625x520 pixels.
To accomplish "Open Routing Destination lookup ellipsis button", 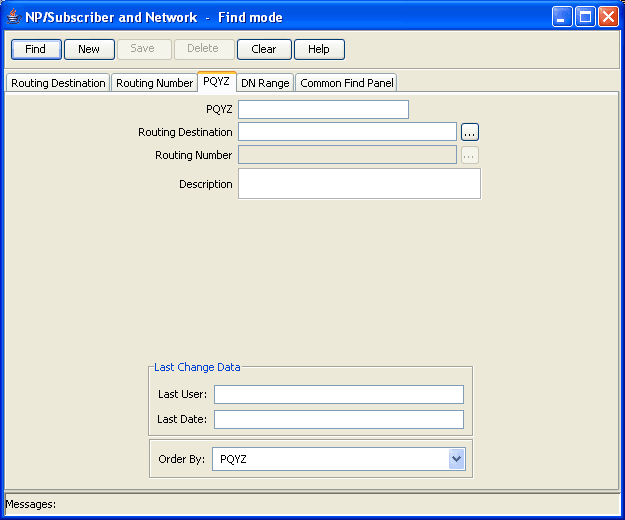I will coord(470,132).
